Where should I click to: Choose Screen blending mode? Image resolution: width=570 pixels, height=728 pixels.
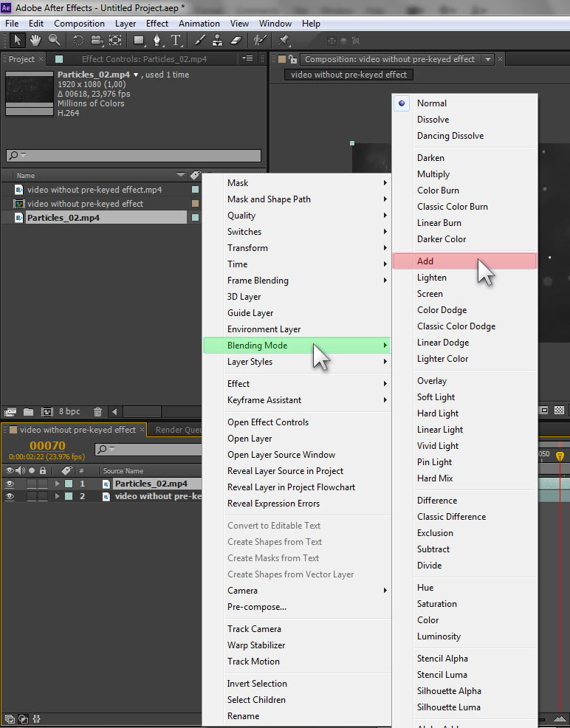tap(464, 293)
